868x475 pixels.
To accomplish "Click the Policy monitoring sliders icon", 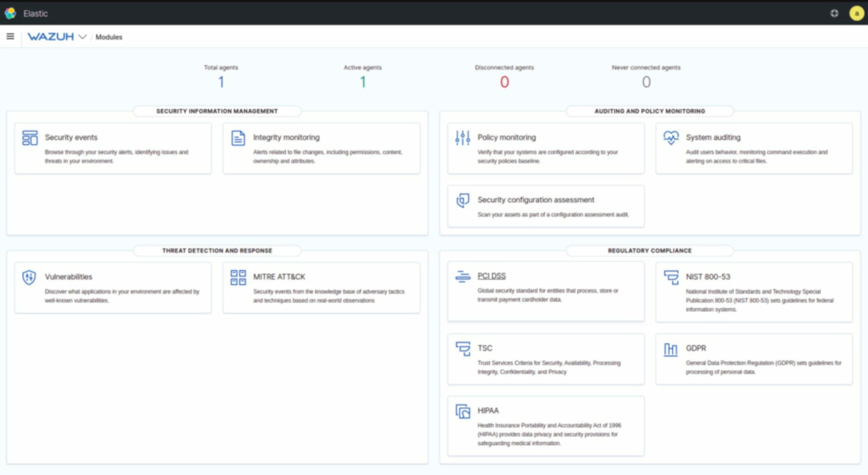I will pyautogui.click(x=462, y=138).
